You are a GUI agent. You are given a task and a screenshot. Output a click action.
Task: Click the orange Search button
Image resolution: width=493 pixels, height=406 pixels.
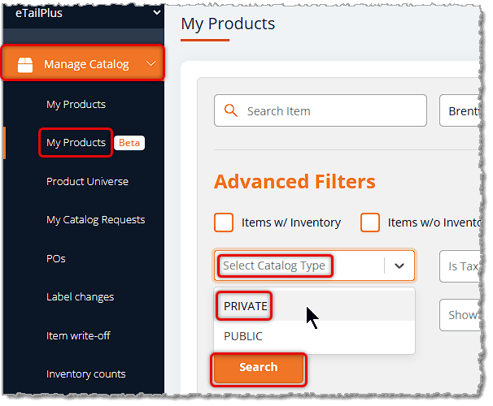pos(259,369)
